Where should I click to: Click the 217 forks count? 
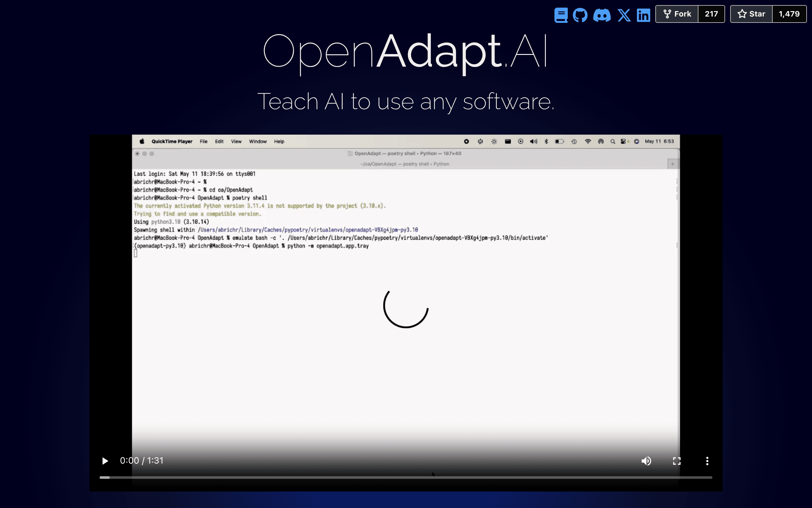(x=711, y=14)
